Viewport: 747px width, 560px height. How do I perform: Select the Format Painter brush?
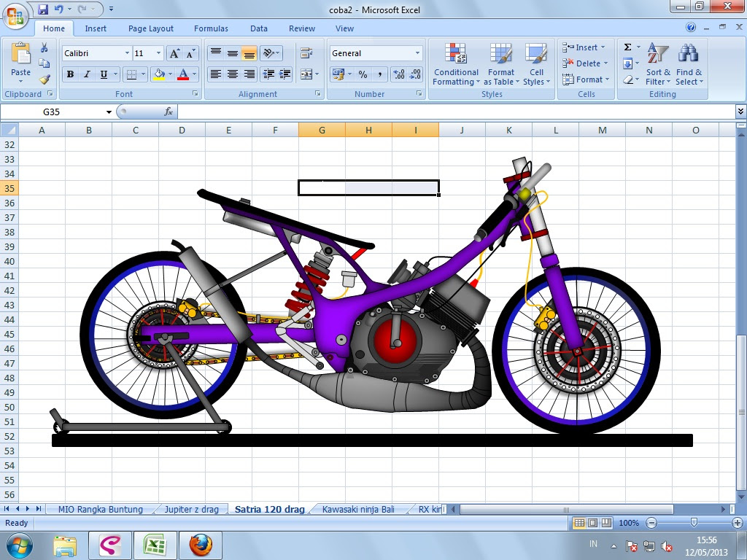pyautogui.click(x=44, y=79)
